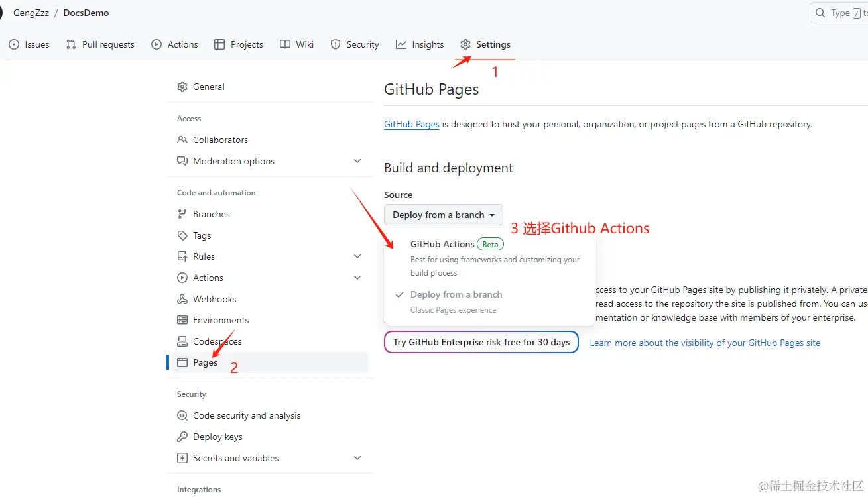This screenshot has width=868, height=497.
Task: Open Environments settings
Action: point(270,320)
